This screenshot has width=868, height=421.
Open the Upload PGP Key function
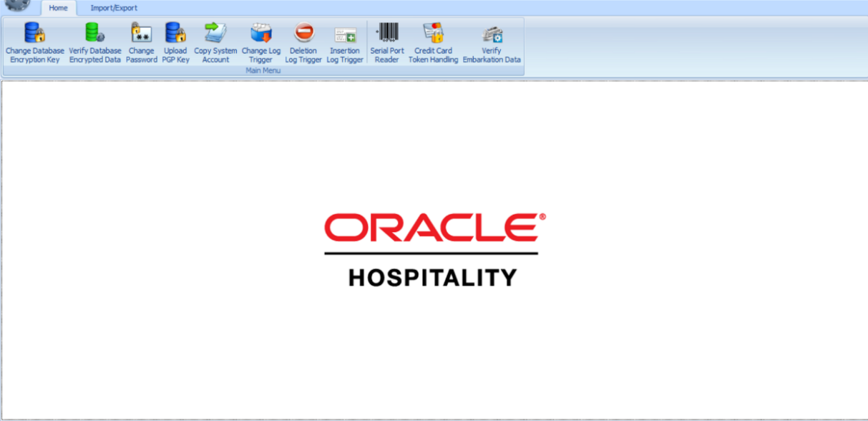click(175, 42)
